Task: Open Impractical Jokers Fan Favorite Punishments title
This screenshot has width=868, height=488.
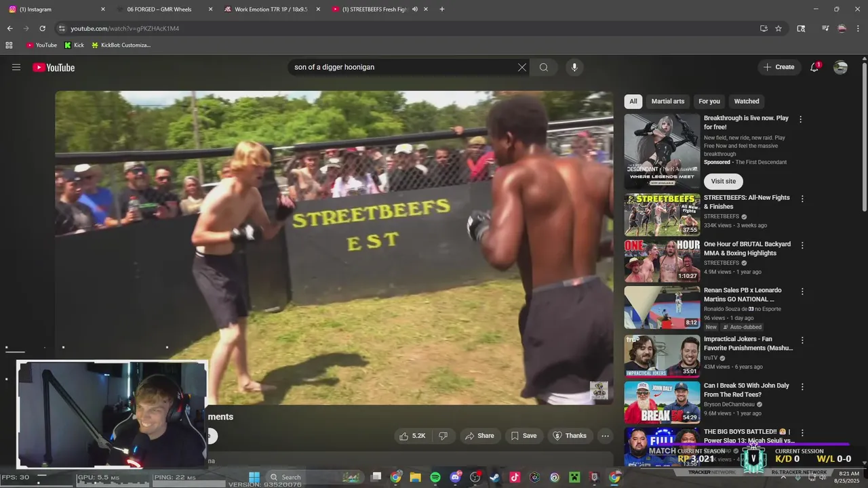Action: click(748, 343)
